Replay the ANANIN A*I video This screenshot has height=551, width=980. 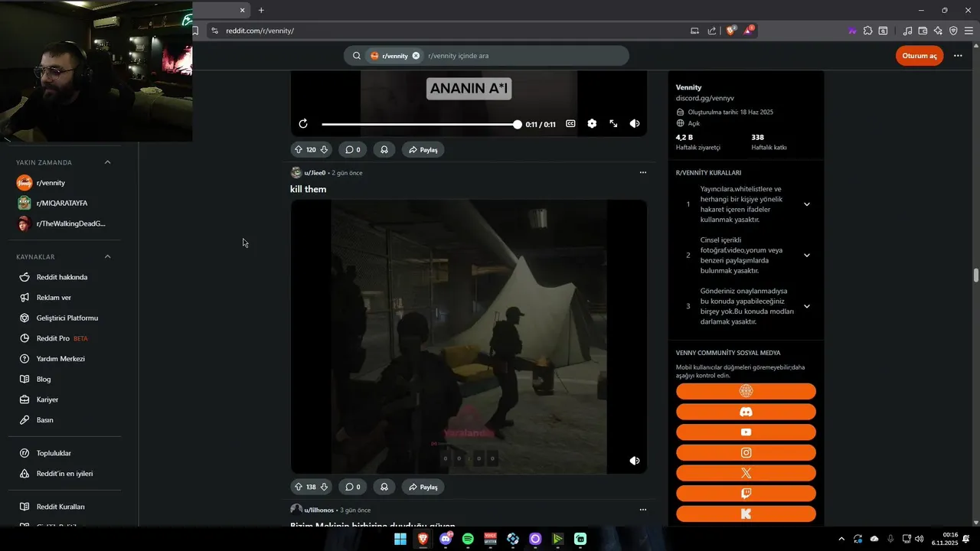point(303,124)
